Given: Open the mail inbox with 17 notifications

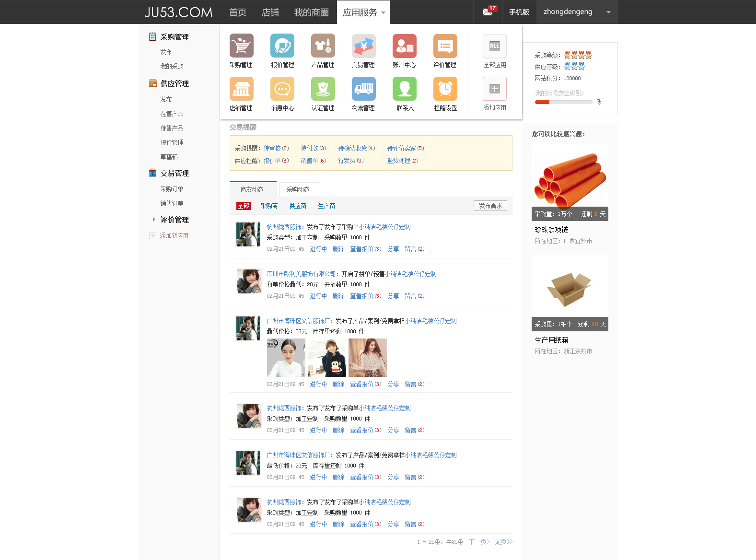Looking at the screenshot, I should click(x=488, y=12).
